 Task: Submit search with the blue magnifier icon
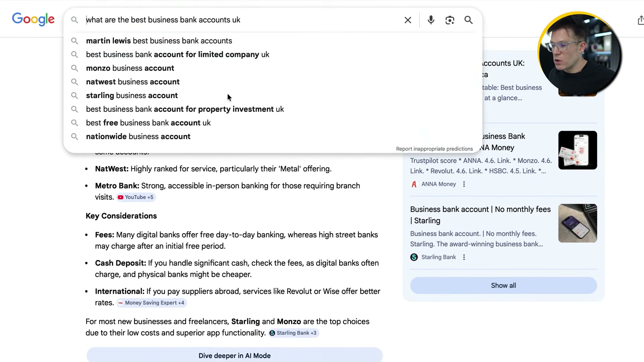point(469,20)
